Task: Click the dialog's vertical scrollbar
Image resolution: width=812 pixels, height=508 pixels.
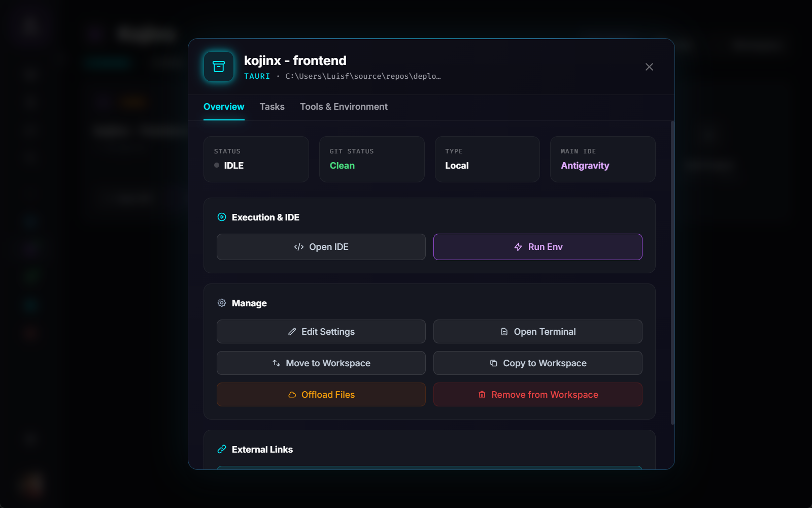Action: (x=672, y=273)
